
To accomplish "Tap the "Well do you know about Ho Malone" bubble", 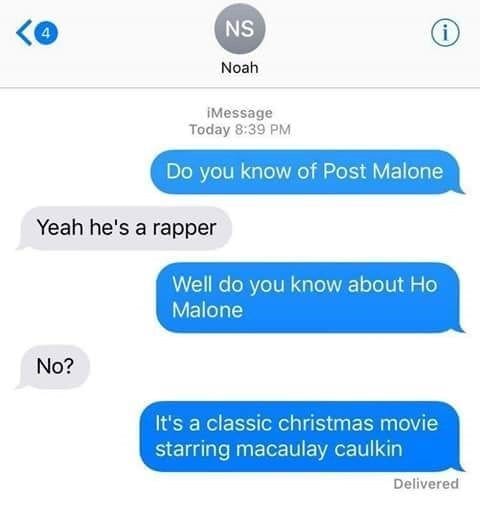I will [308, 298].
